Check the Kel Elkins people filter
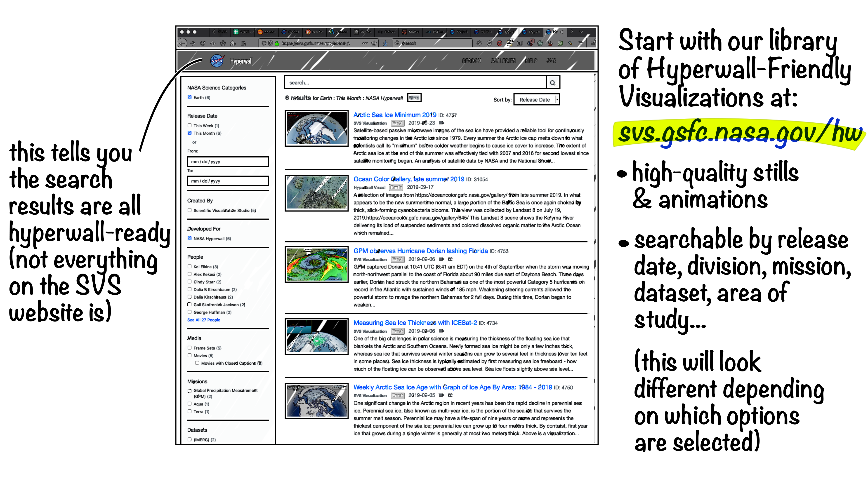868x488 pixels. point(189,266)
